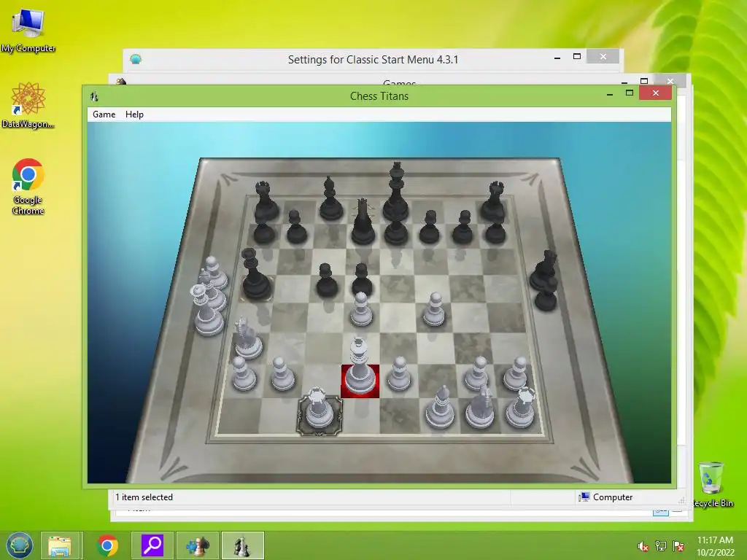This screenshot has width=747, height=560.
Task: Select the black rook on h8
Action: 495,201
